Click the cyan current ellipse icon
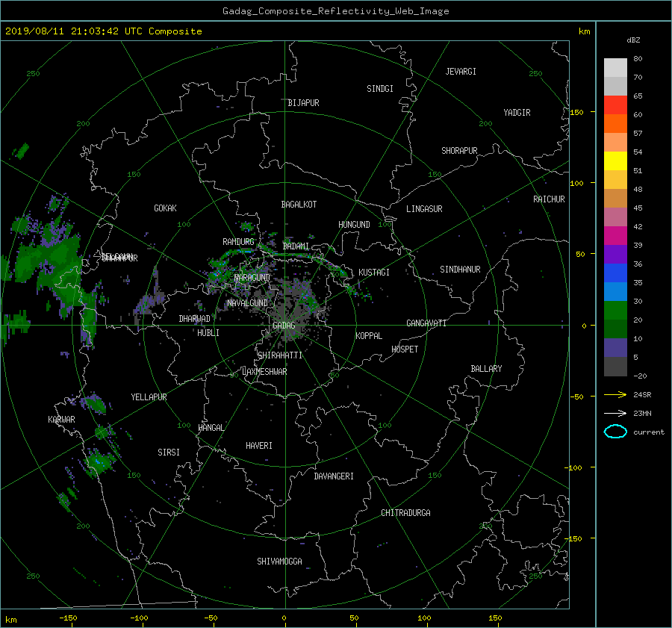 615,432
